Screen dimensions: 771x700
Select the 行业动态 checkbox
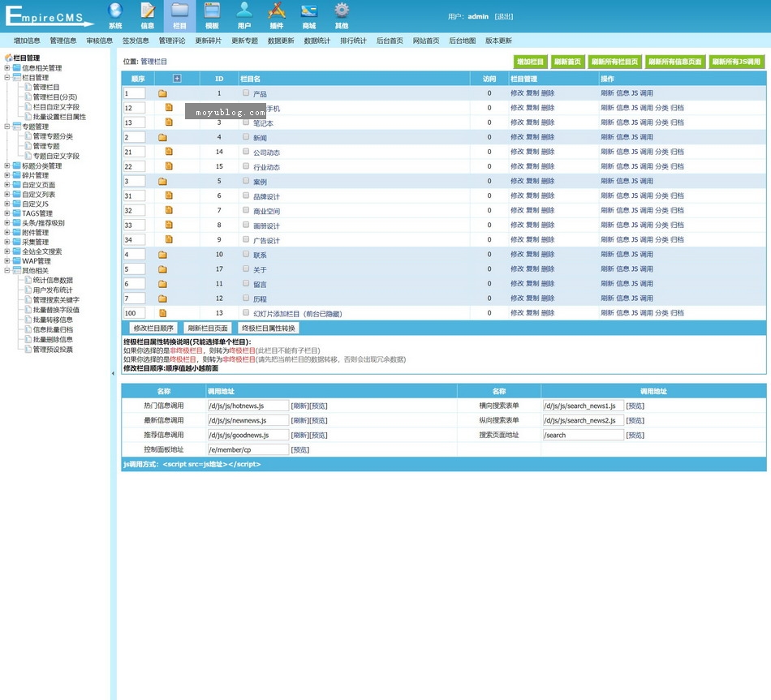click(246, 166)
